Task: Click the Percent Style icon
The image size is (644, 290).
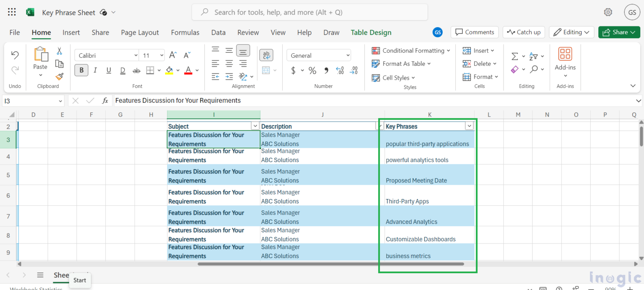Action: 312,70
